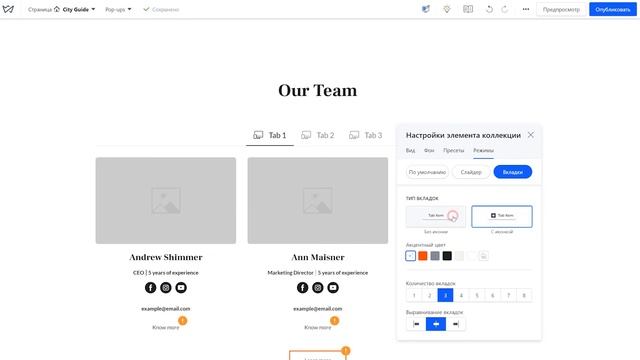
Task: Click Ann Maisner's image placeholder
Action: click(318, 200)
